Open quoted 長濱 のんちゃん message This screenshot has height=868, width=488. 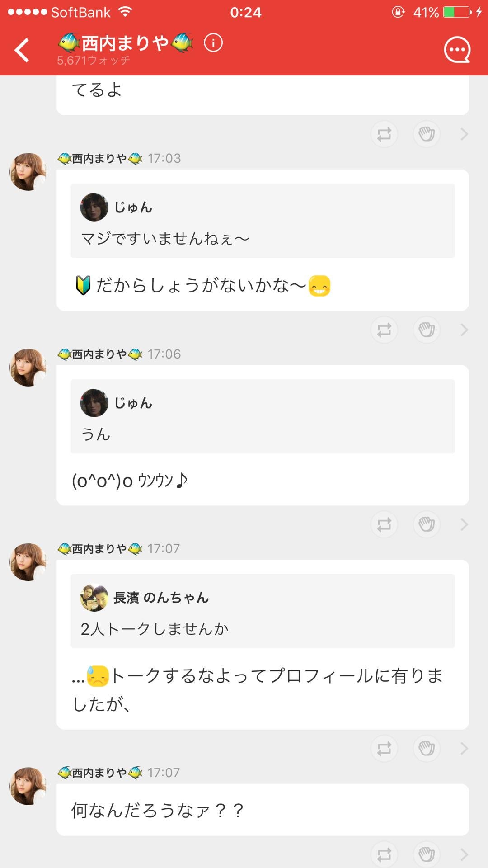(263, 611)
